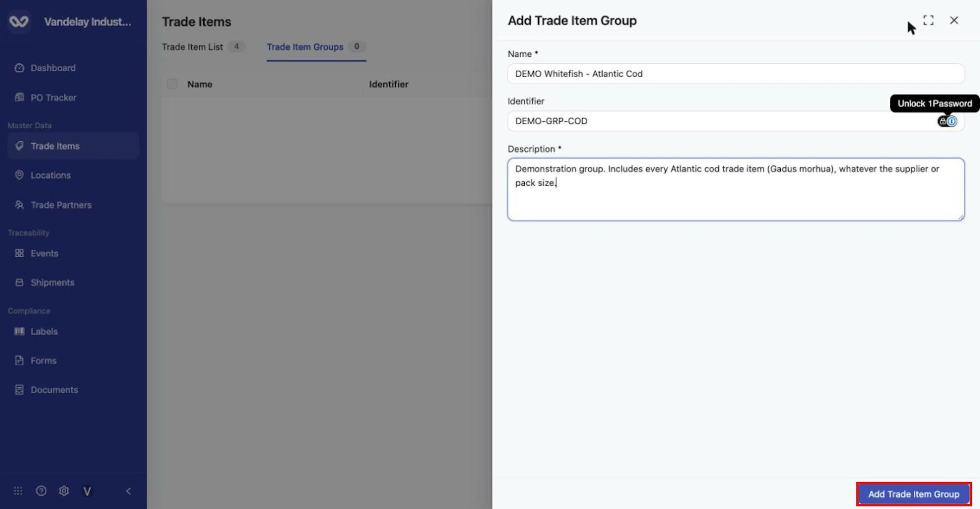
Task: Click the Name column header
Action: (200, 84)
